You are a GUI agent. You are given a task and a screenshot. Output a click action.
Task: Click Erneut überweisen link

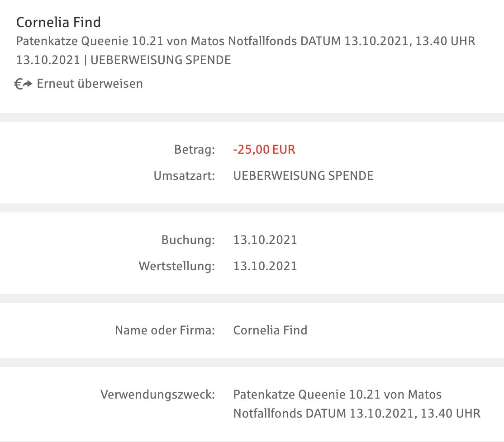(x=90, y=84)
